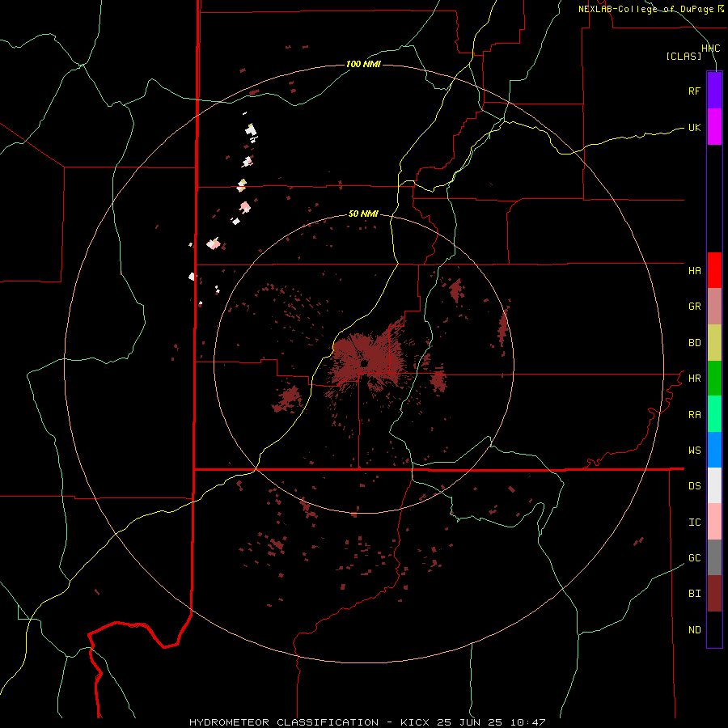Click the ND black legend swatch
The width and height of the screenshot is (728, 728).
[714, 629]
